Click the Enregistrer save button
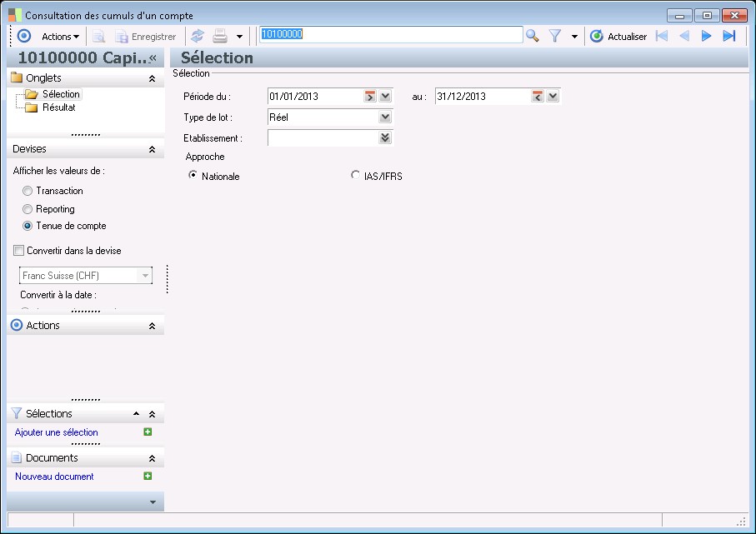756x534 pixels. pos(146,37)
